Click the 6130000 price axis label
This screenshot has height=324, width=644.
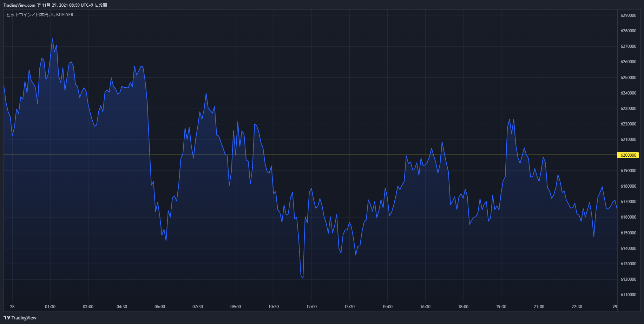pyautogui.click(x=628, y=264)
